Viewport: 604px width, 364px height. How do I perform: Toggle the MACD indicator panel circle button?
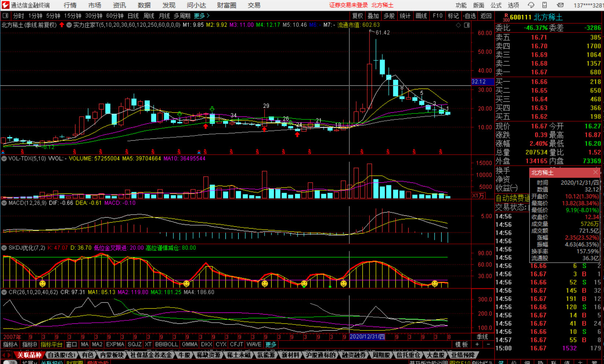[4, 203]
